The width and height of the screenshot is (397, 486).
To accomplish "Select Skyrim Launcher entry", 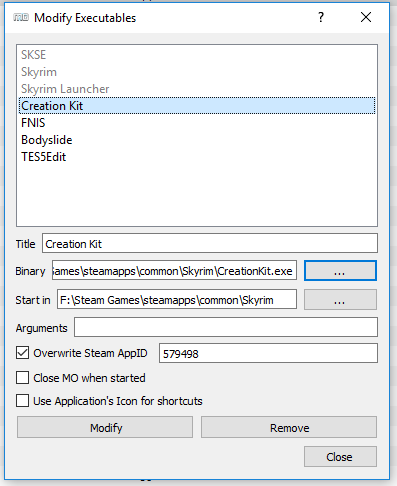I will pos(197,89).
